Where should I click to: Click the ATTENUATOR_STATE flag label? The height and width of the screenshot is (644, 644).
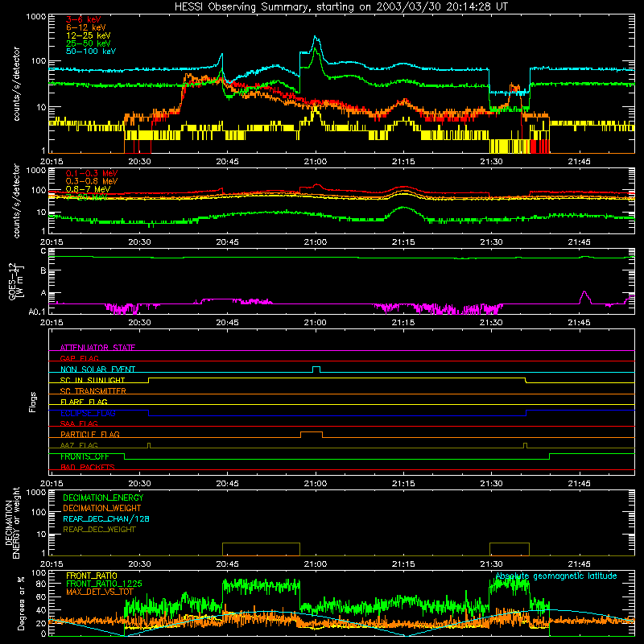coord(97,348)
